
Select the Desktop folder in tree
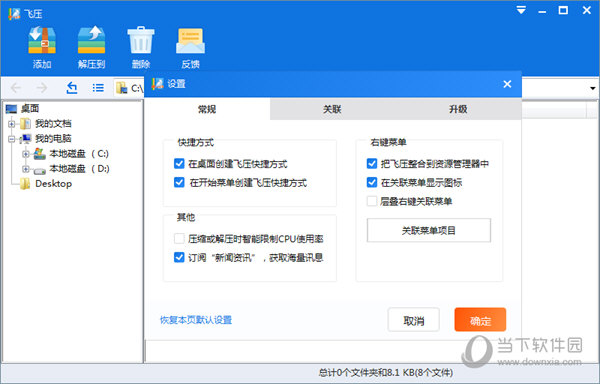pos(54,184)
